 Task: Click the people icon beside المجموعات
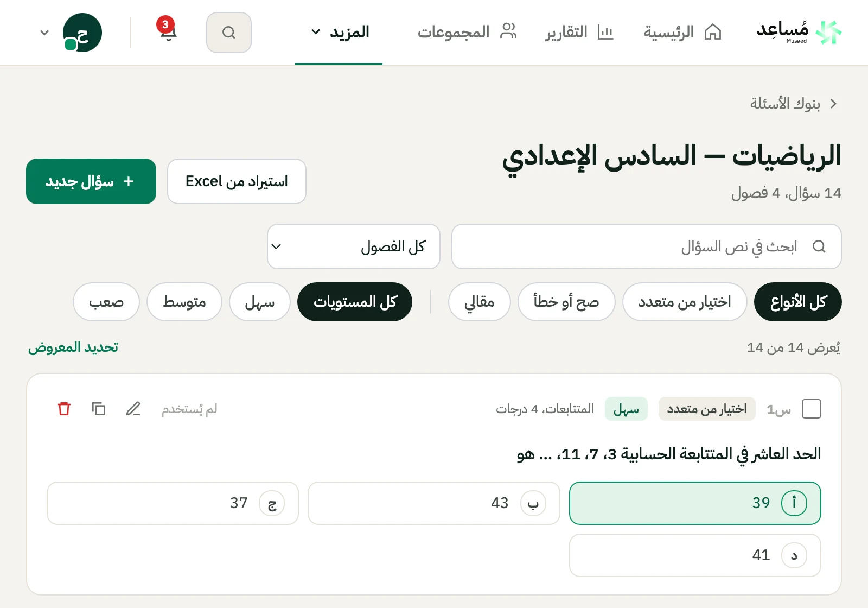point(508,31)
